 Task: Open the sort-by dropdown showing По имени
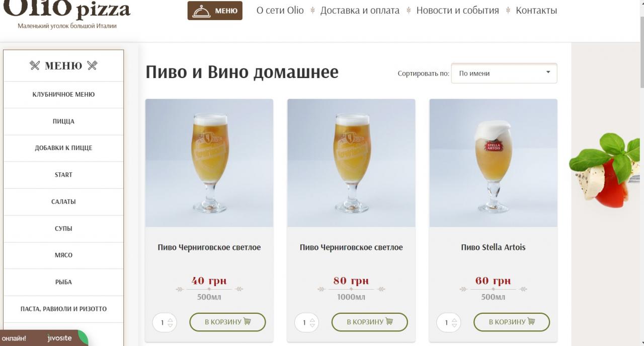[x=504, y=74]
